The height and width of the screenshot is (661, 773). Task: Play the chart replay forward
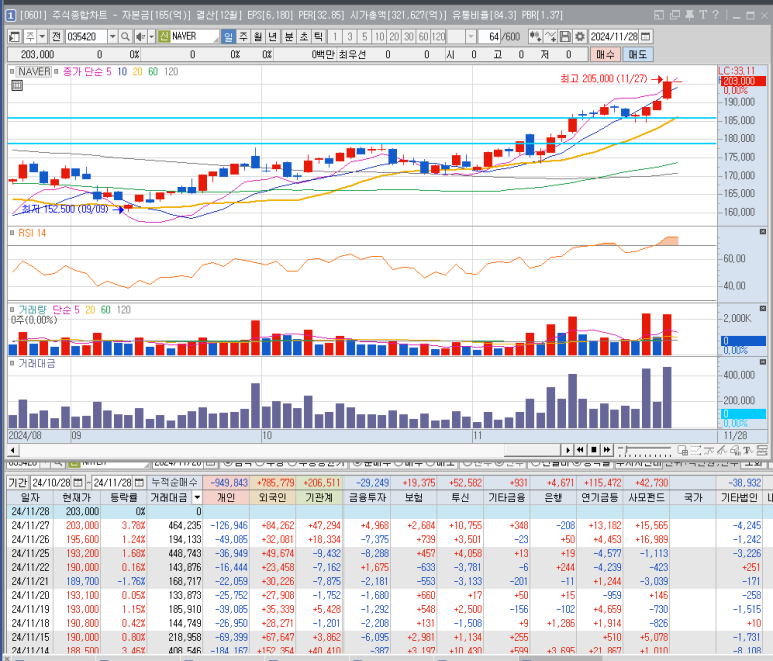568,450
